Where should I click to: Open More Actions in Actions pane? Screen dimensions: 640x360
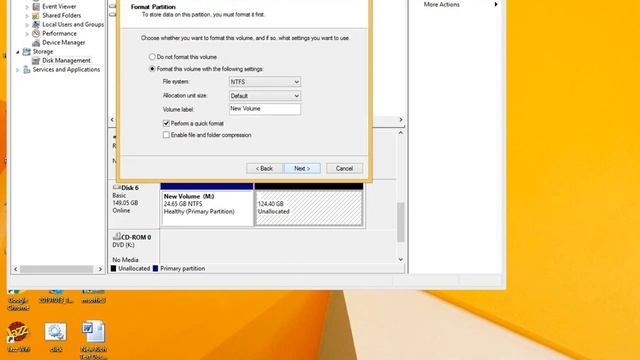tap(441, 4)
